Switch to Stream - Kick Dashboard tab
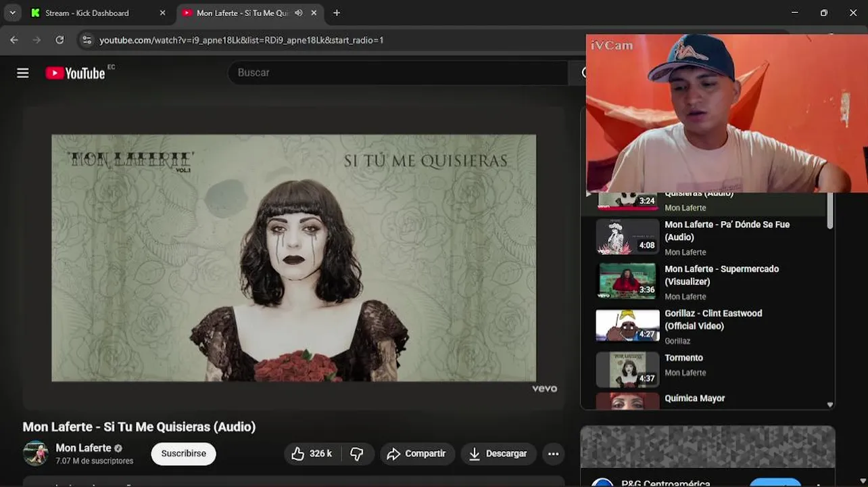 coord(87,13)
